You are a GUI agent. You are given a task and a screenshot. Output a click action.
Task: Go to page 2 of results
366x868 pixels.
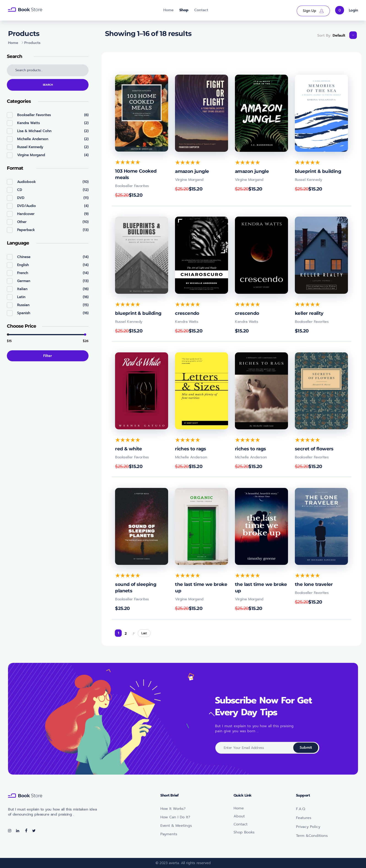126,633
